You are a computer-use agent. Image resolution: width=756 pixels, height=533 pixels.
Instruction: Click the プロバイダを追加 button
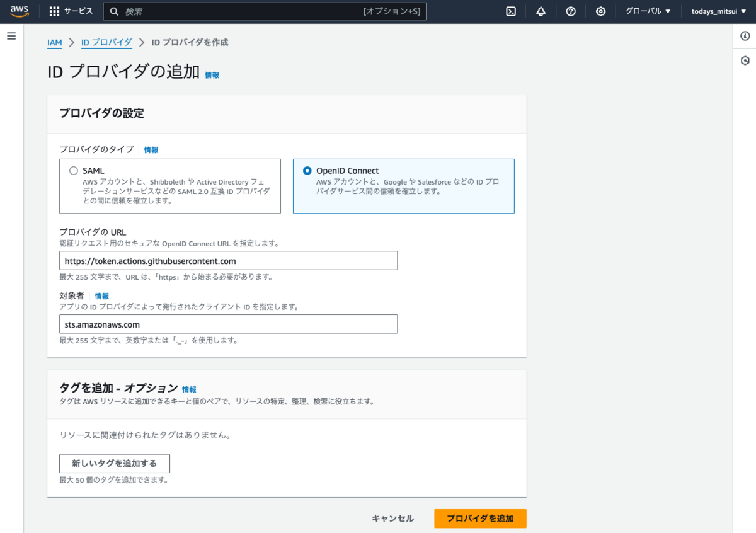point(480,519)
